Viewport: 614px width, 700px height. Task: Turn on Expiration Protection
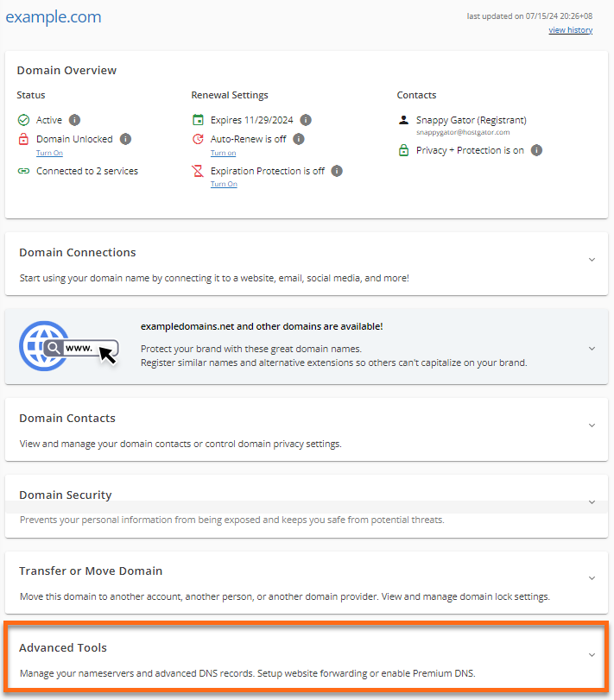coord(224,184)
